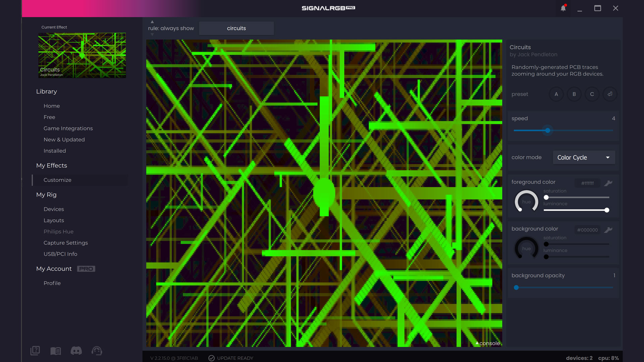The width and height of the screenshot is (644, 362).
Task: Select preset A
Action: [556, 94]
